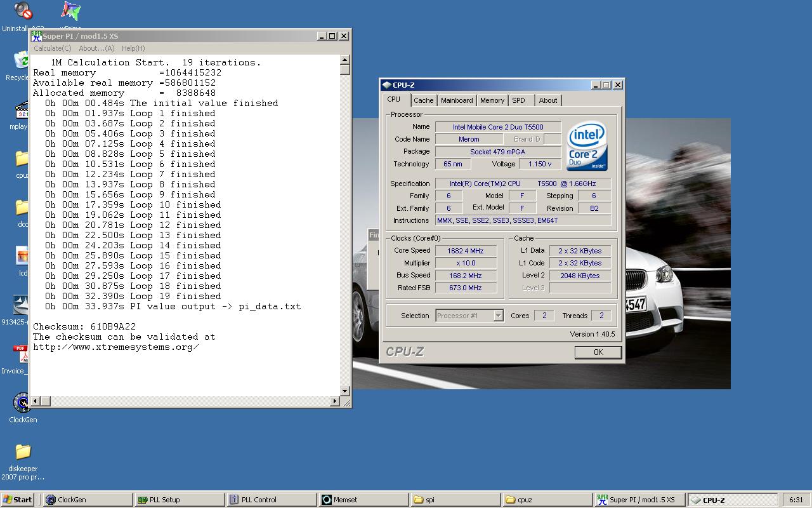
Task: Open the mplayer desktop icon
Action: click(x=23, y=109)
